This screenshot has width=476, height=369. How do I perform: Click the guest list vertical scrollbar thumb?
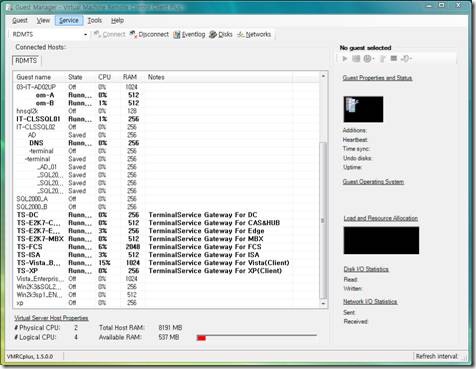point(323,220)
